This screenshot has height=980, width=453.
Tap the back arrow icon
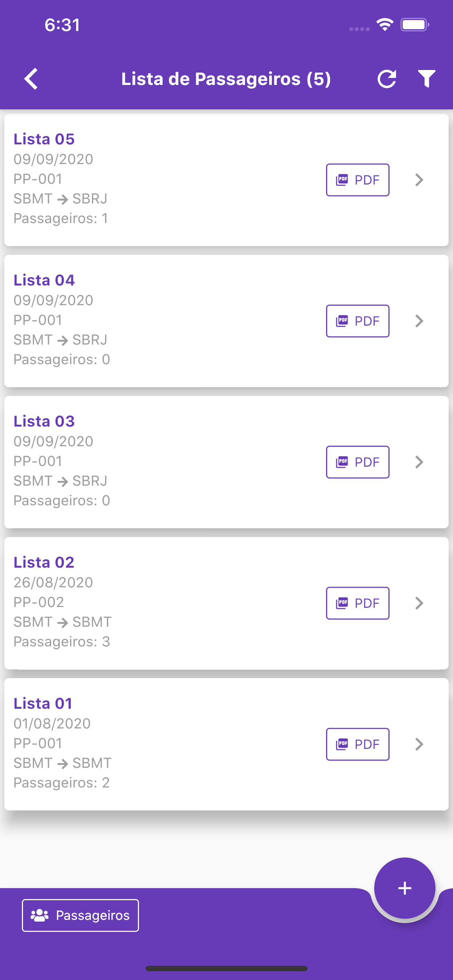[x=31, y=79]
